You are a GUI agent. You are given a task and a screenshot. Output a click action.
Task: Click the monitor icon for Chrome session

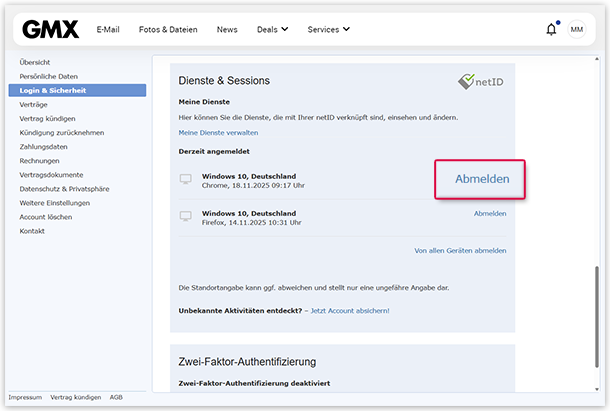click(184, 179)
